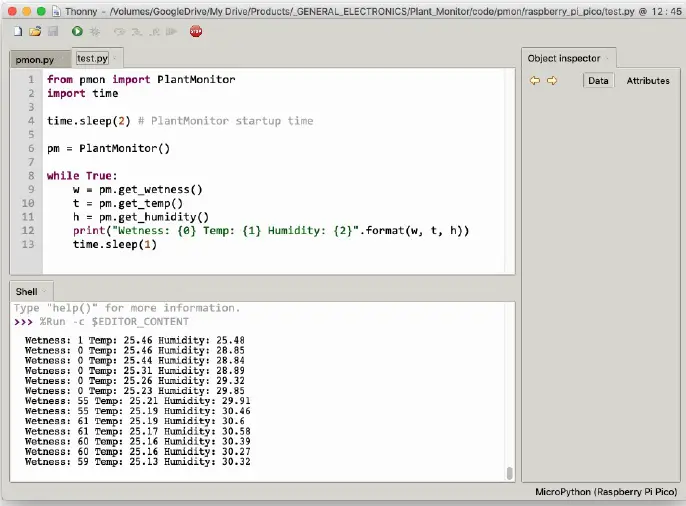Go back with the Object inspector left arrow
Viewport: 686px width, 506px height.
pos(535,81)
